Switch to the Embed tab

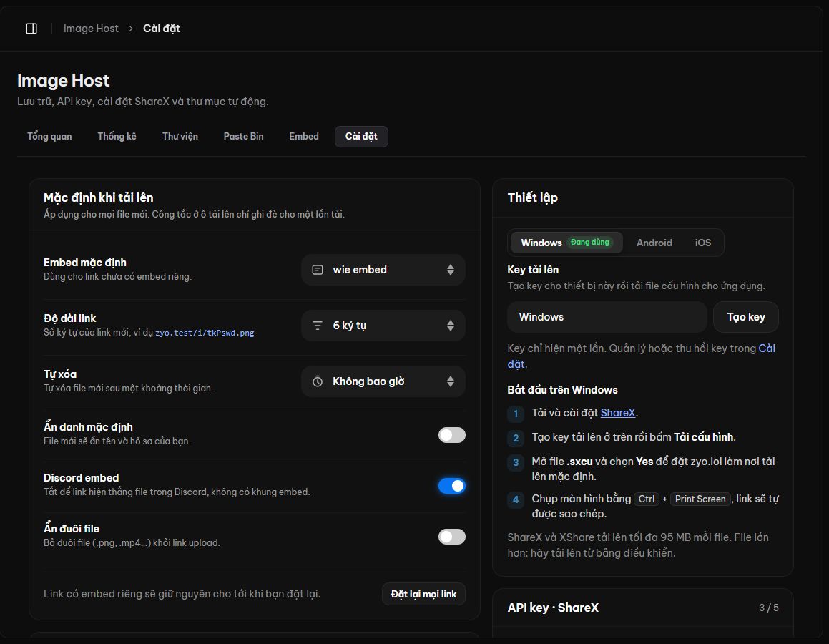304,137
